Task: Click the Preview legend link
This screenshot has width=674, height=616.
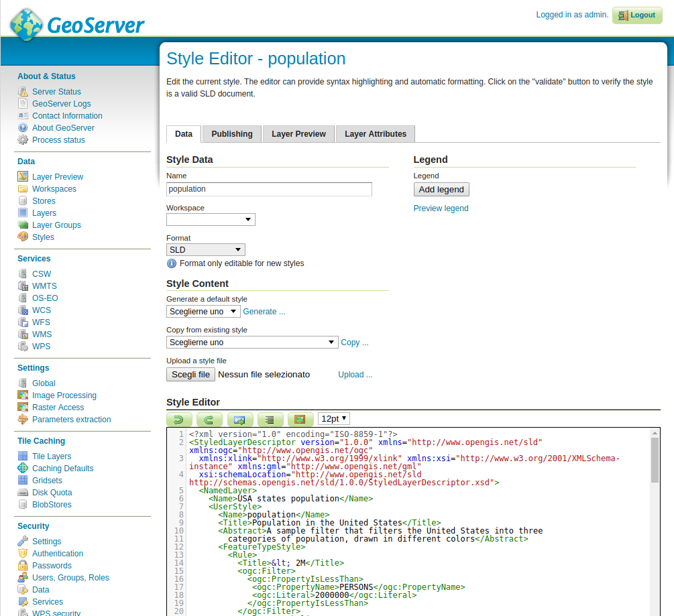Action: point(441,208)
